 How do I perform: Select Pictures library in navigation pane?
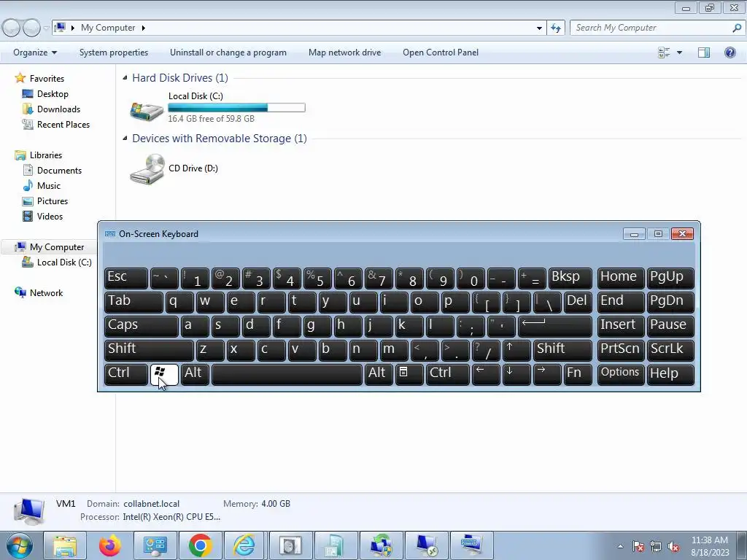(53, 201)
